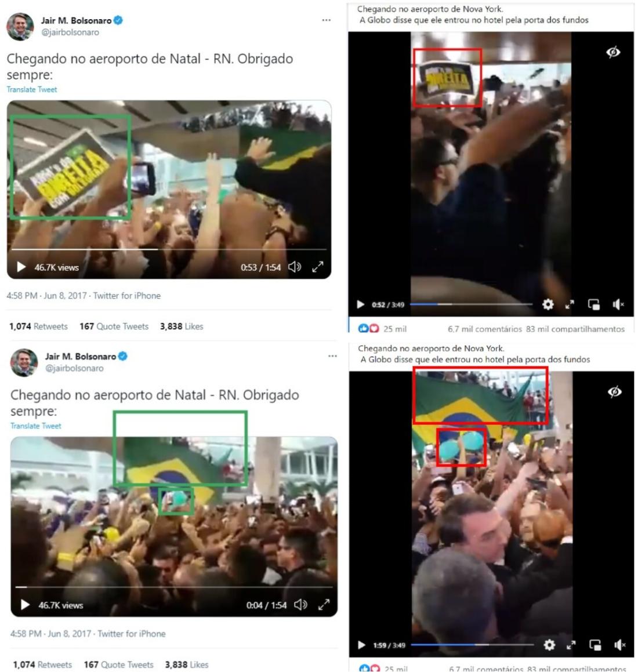Expand the bottom Facebook video to fullscreen

571,645
